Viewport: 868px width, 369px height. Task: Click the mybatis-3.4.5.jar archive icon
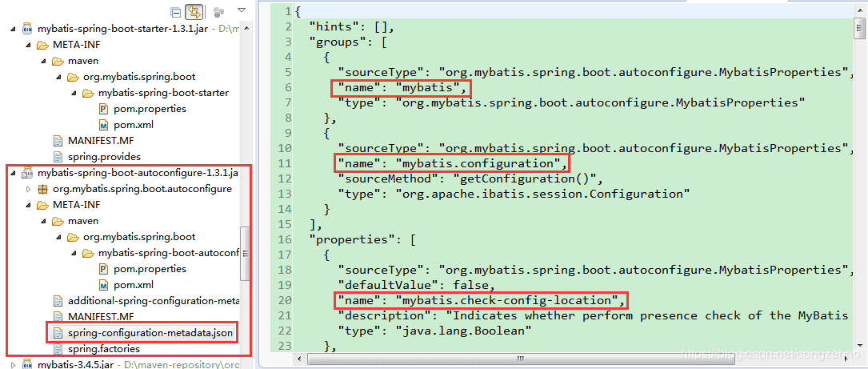point(26,364)
